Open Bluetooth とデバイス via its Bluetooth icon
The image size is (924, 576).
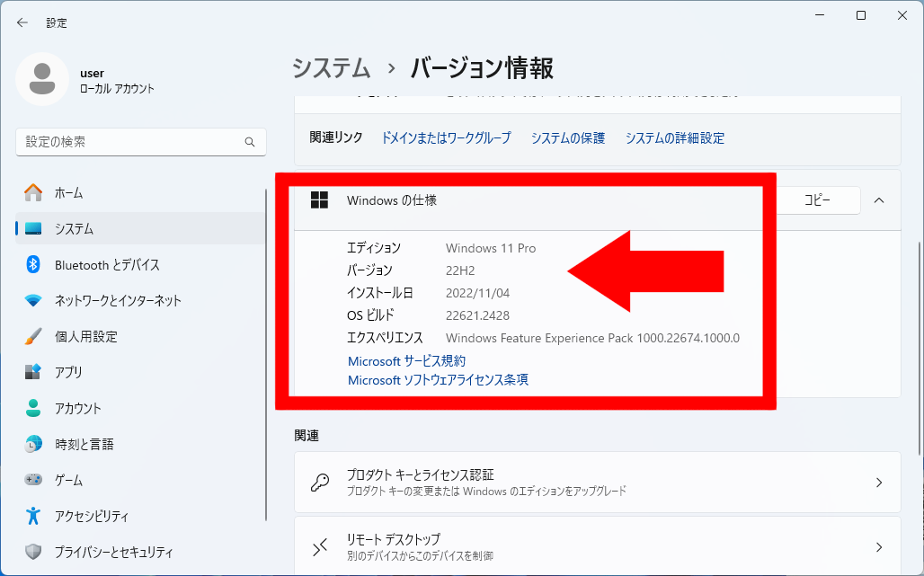click(33, 264)
